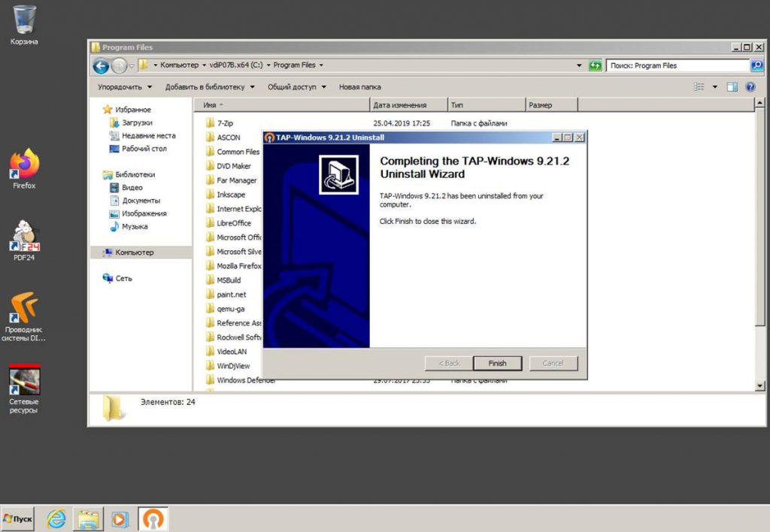Switch to Explorer from the taskbar
770x532 pixels.
pyautogui.click(x=89, y=519)
